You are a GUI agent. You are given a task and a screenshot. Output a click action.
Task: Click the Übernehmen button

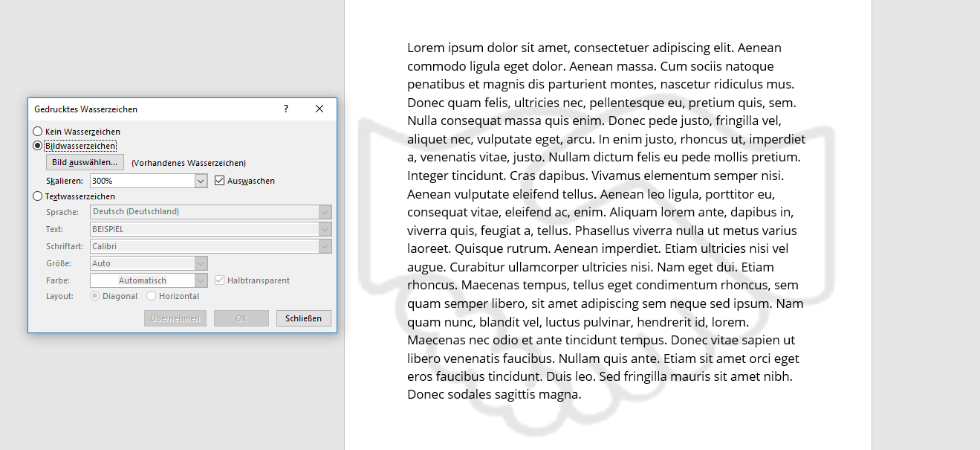coord(175,318)
